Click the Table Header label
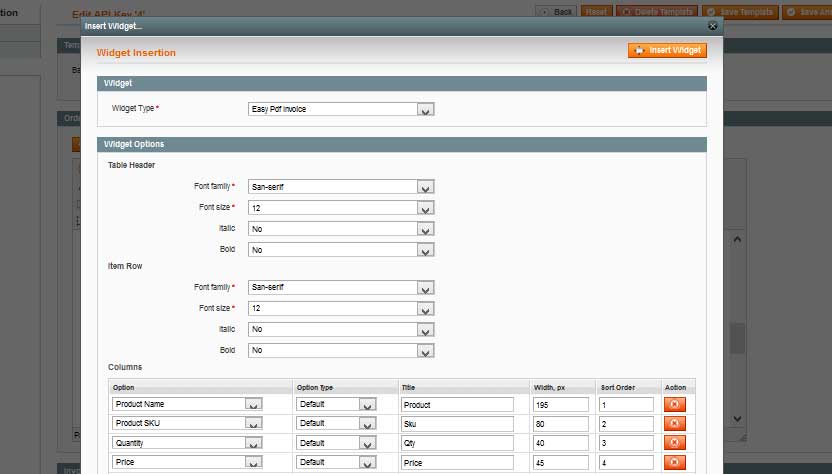832x474 pixels. coord(131,165)
